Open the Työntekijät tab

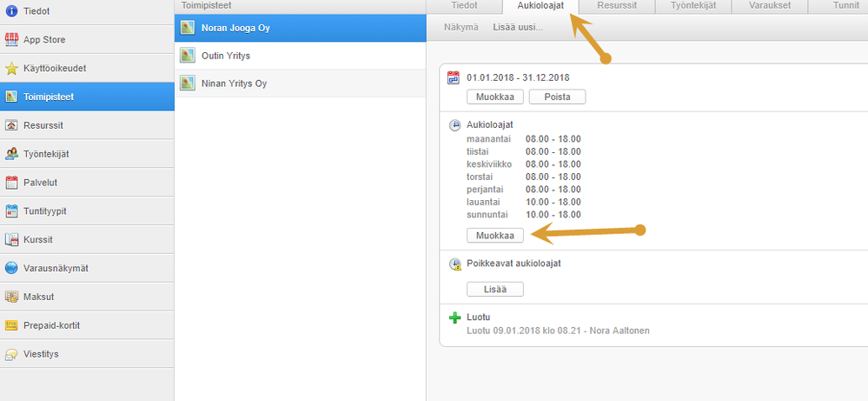pyautogui.click(x=693, y=5)
